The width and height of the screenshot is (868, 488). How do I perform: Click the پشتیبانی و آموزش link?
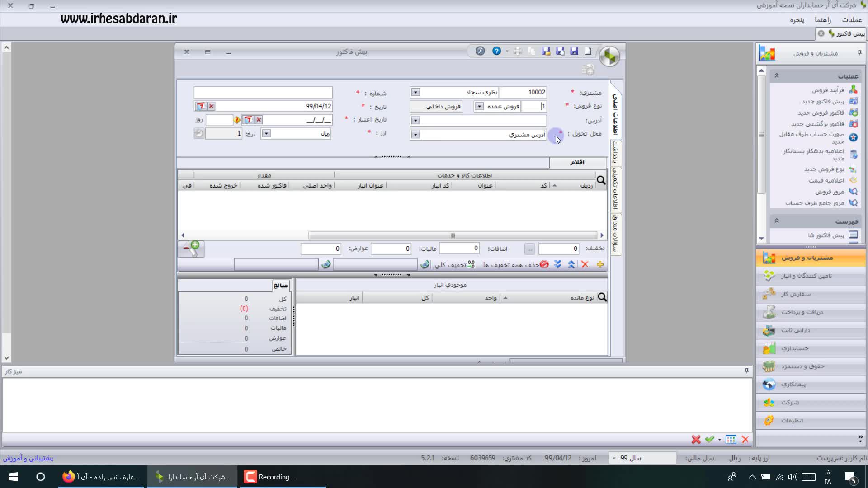(28, 458)
